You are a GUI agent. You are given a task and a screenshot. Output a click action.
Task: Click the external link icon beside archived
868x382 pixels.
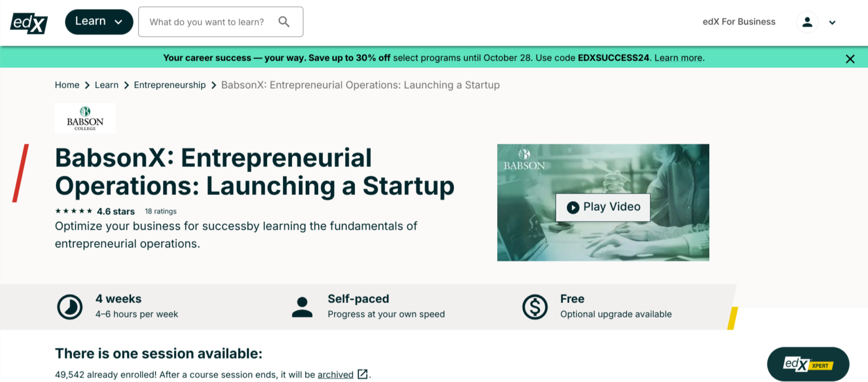pyautogui.click(x=361, y=374)
